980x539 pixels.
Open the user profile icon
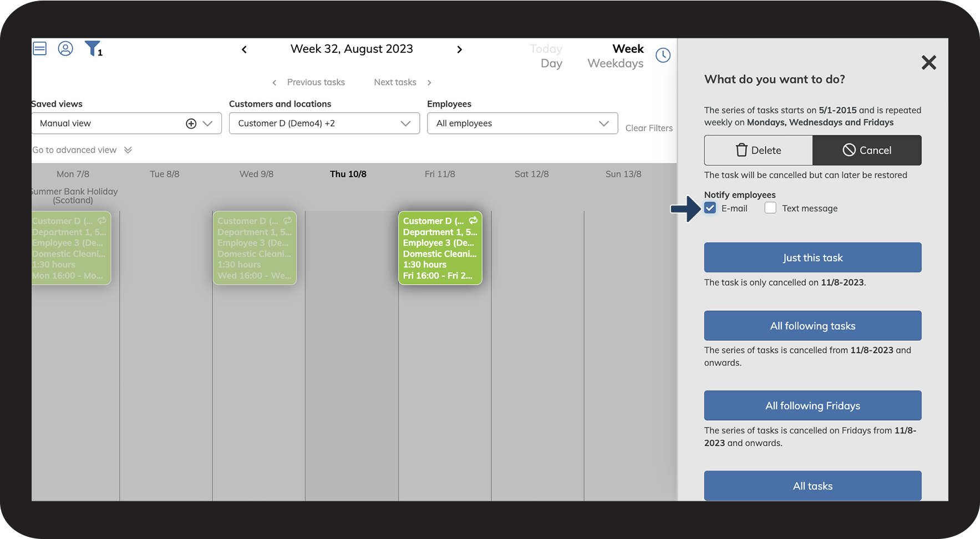[65, 49]
